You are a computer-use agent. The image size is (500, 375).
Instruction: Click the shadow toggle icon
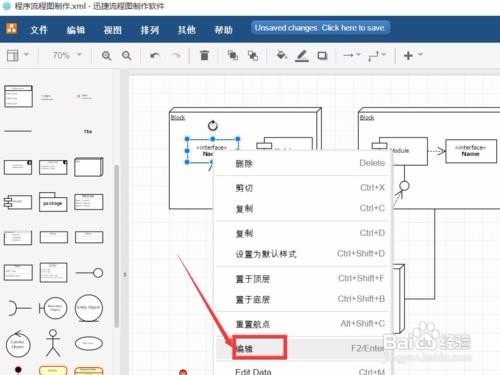point(322,56)
